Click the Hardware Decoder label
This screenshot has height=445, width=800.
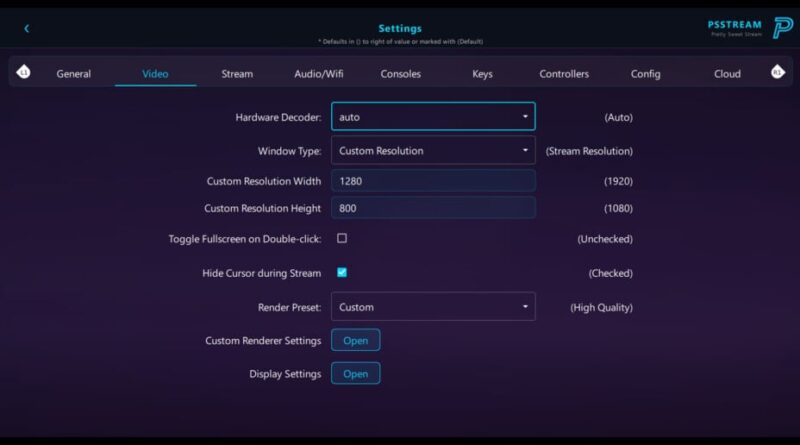(x=279, y=117)
